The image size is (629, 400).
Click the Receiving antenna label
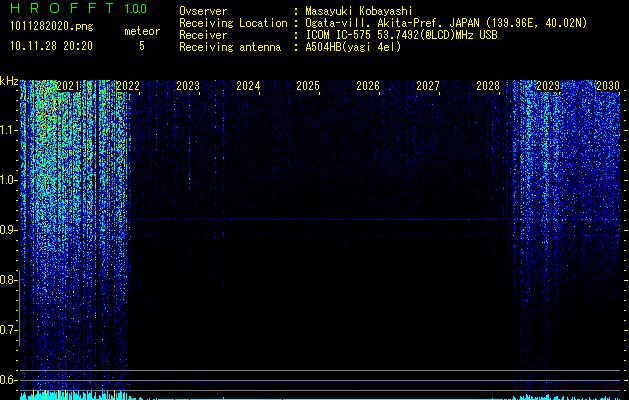point(230,47)
